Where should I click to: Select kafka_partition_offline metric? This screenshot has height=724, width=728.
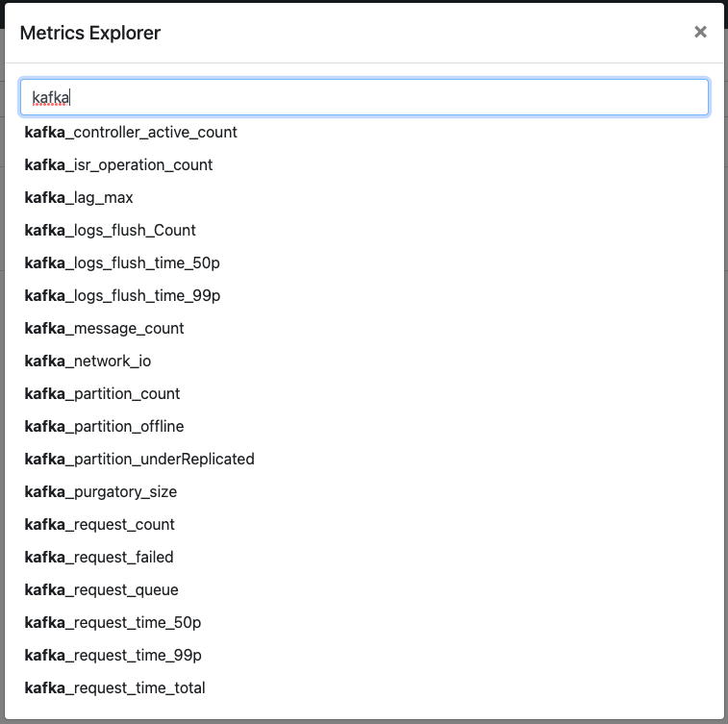click(x=105, y=426)
